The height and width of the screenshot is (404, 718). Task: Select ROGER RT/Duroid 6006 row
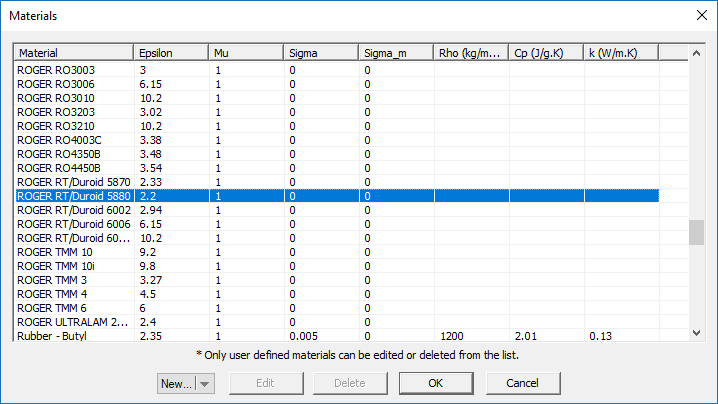pos(337,224)
